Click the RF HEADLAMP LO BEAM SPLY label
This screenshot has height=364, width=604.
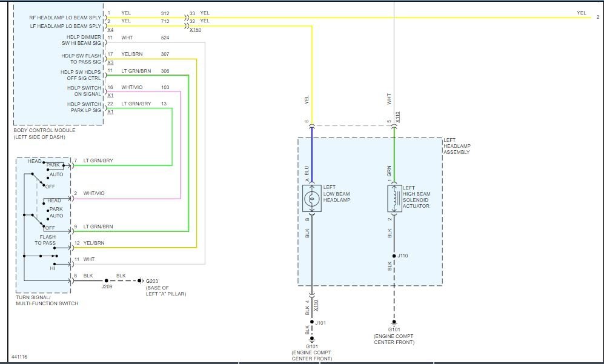tap(65, 18)
